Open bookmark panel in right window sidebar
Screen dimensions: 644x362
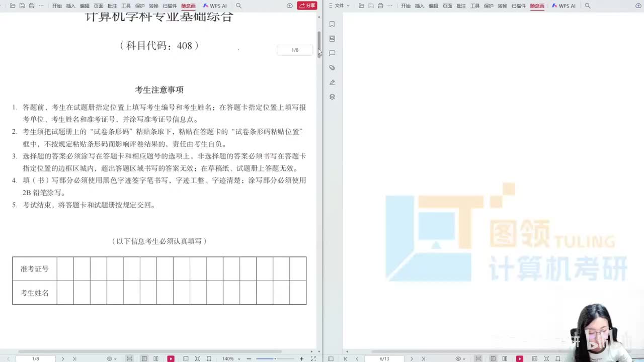(x=332, y=24)
